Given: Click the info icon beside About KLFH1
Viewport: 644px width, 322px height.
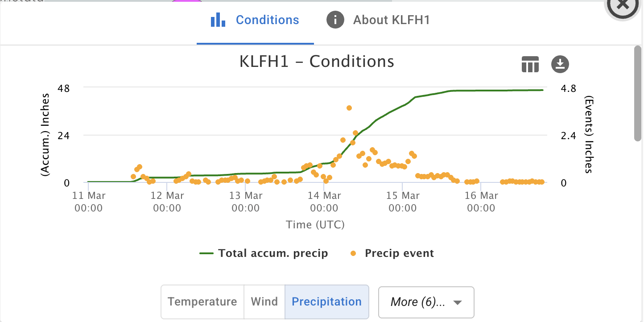Looking at the screenshot, I should 335,20.
